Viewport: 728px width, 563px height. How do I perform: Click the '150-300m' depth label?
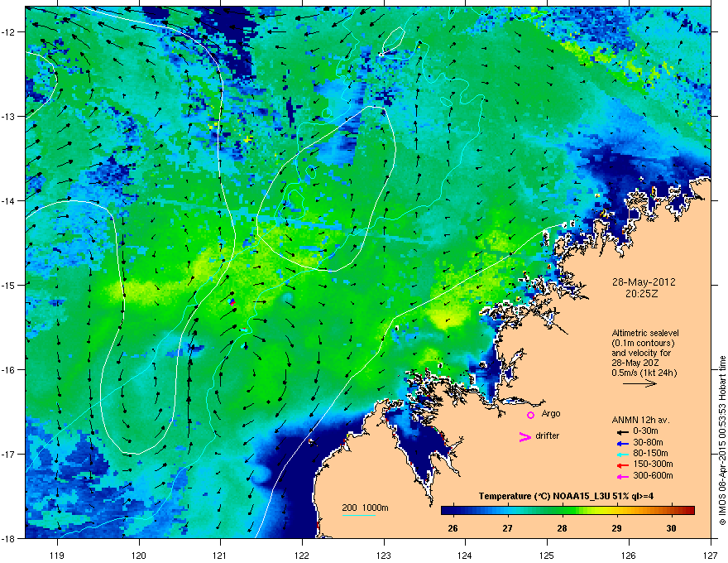pos(653,464)
